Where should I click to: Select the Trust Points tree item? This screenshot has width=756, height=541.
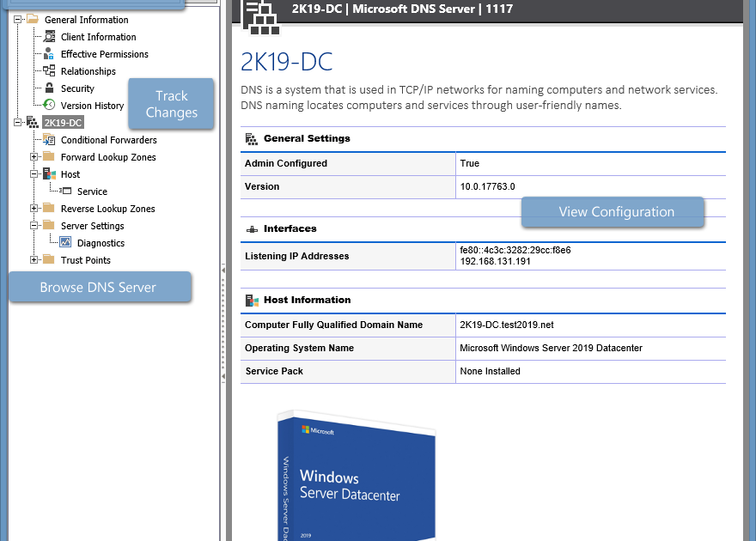[x=86, y=260]
